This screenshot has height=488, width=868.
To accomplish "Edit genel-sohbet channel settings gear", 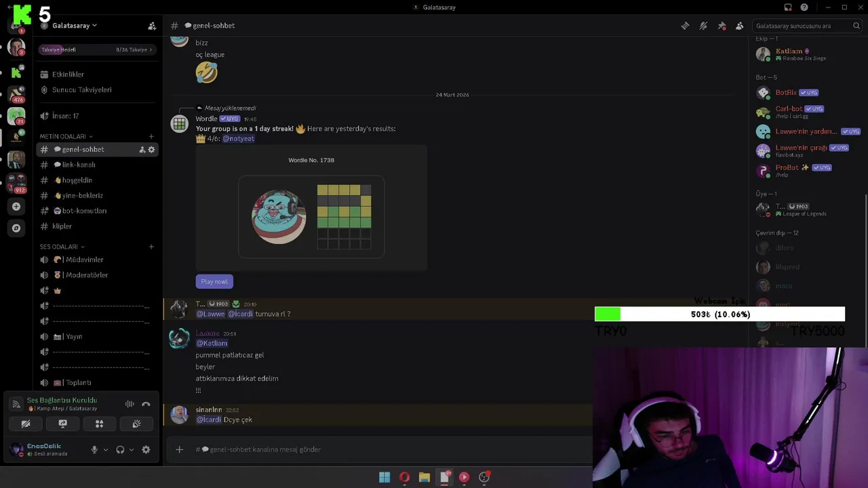I will [x=151, y=150].
